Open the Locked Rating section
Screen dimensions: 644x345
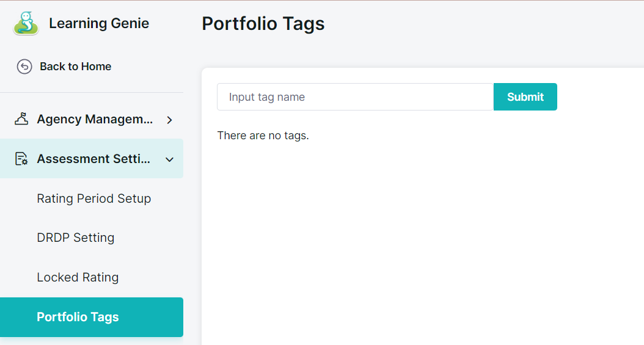tap(78, 277)
